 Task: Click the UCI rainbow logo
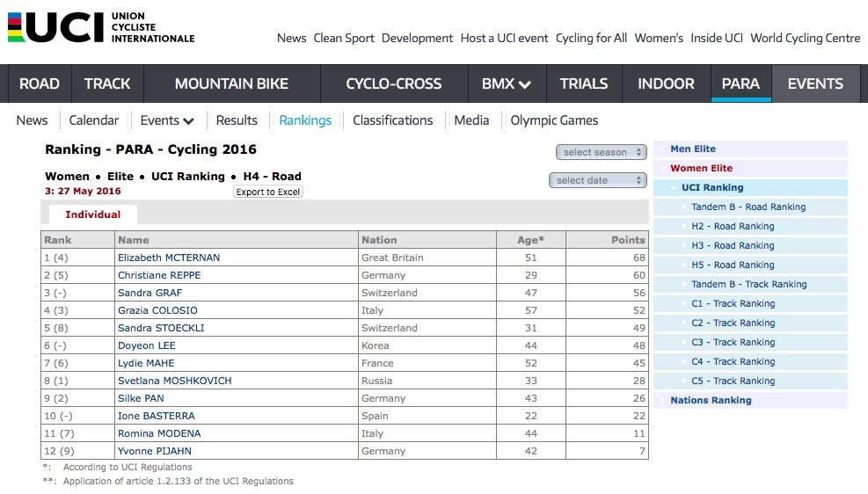(x=101, y=27)
